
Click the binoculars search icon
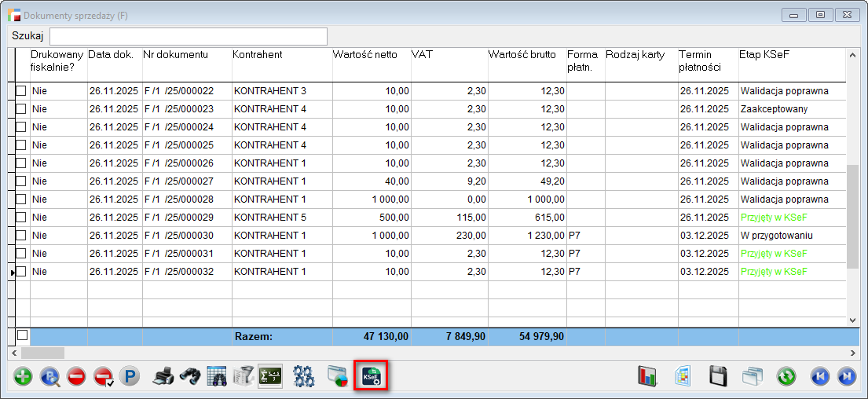point(190,376)
